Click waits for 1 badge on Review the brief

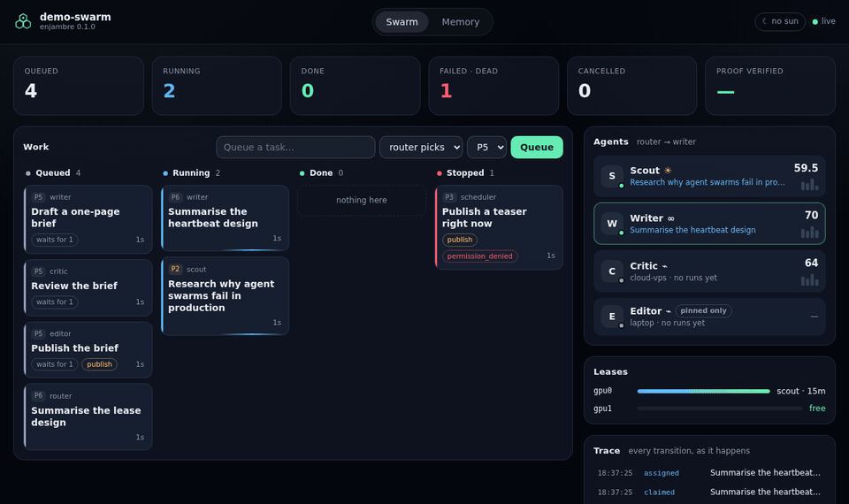(55, 302)
